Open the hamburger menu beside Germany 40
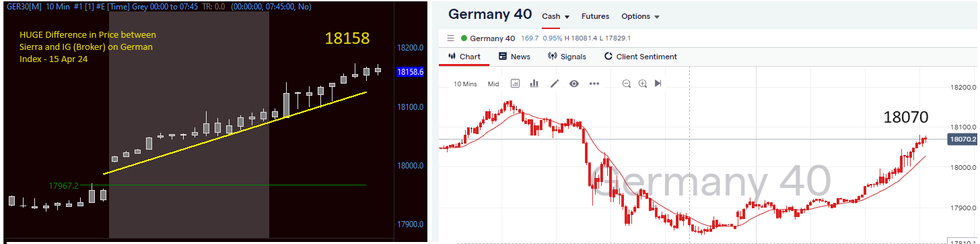The height and width of the screenshot is (244, 980). (451, 38)
